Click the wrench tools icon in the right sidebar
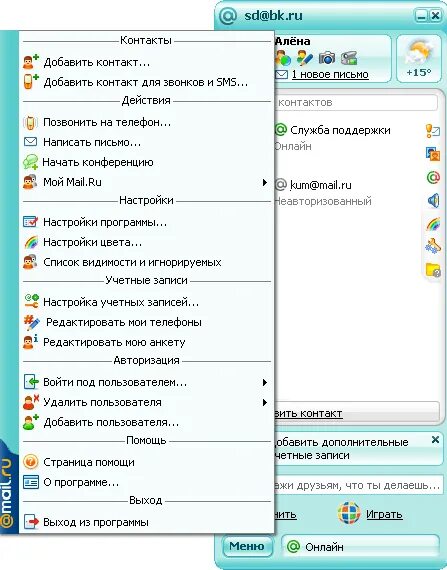447x570 pixels. (433, 246)
